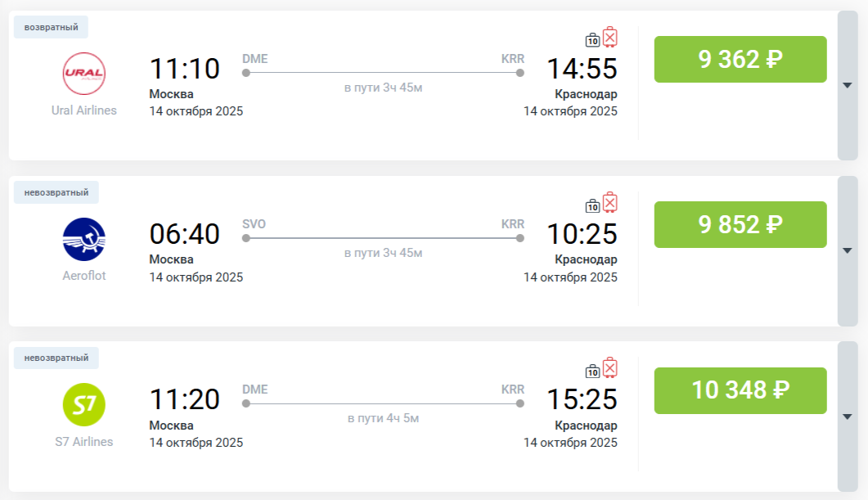This screenshot has width=868, height=500.
Task: Select the 9 362 ₽ price button
Action: pos(740,59)
